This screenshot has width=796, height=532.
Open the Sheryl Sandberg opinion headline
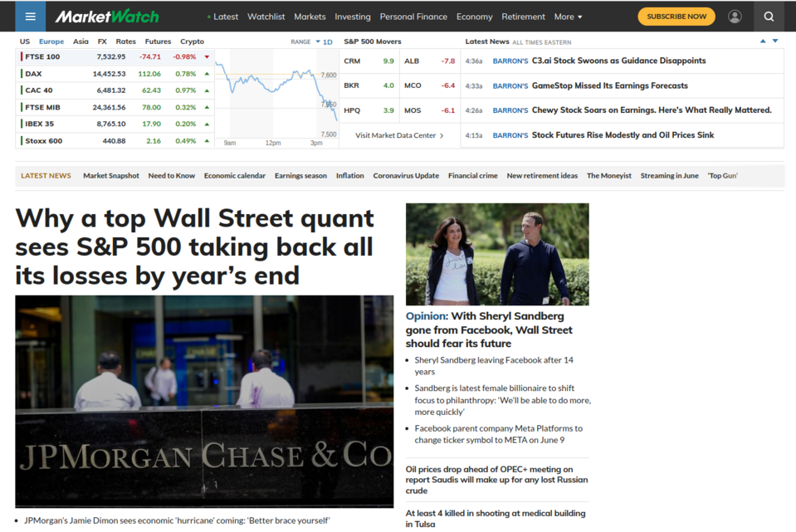[x=489, y=330]
